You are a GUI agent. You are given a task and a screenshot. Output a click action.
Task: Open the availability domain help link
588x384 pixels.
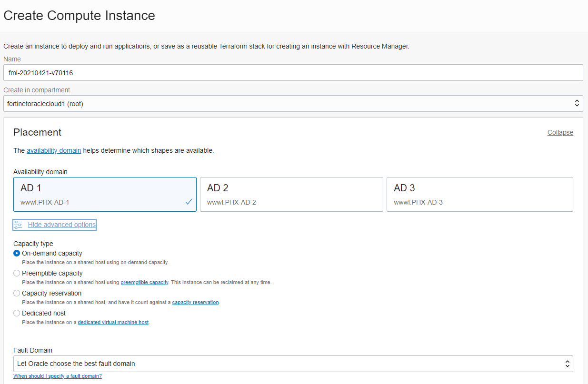[x=53, y=150]
